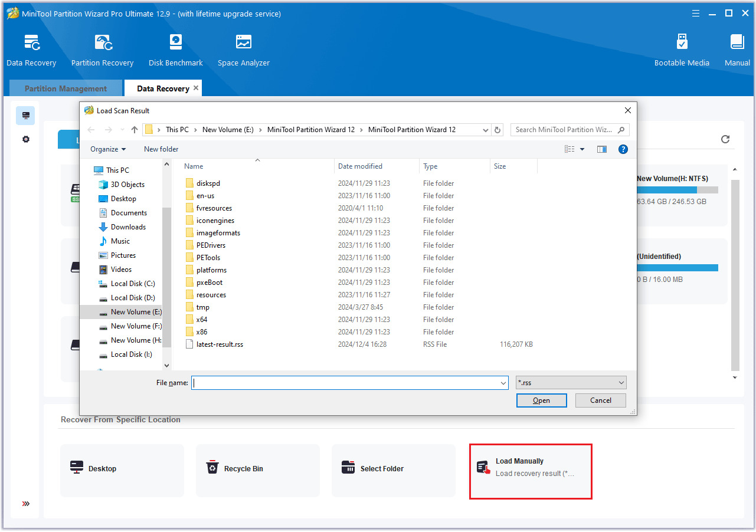
Task: Select the latest-result.rss file
Action: pyautogui.click(x=220, y=344)
